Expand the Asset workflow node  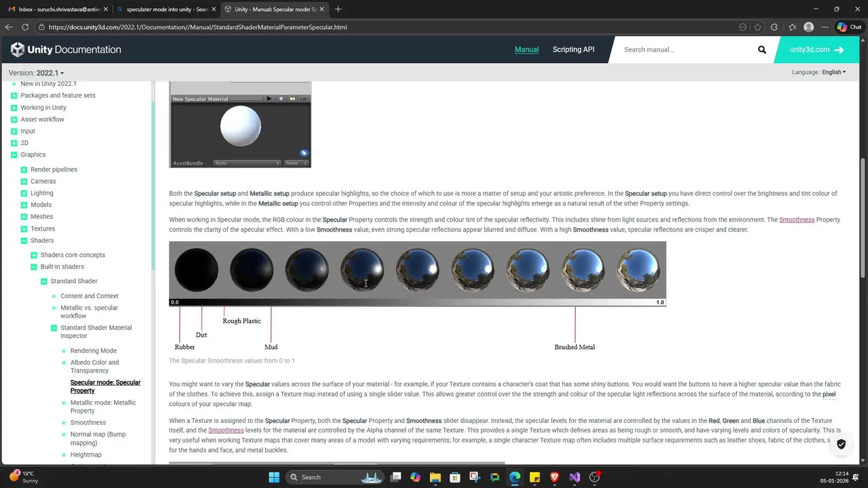click(14, 119)
